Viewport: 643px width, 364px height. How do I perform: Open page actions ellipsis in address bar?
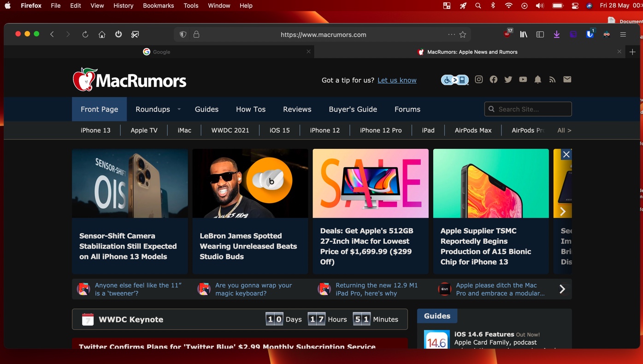coord(451,34)
